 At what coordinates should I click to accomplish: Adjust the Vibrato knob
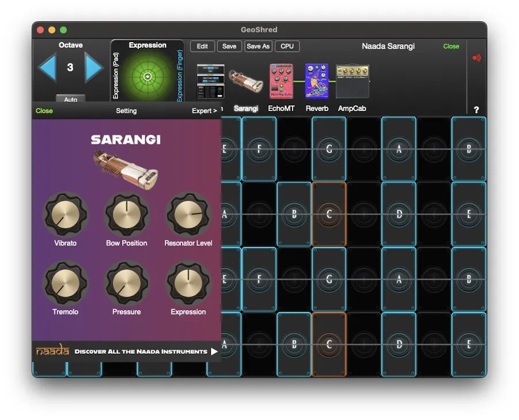point(65,214)
